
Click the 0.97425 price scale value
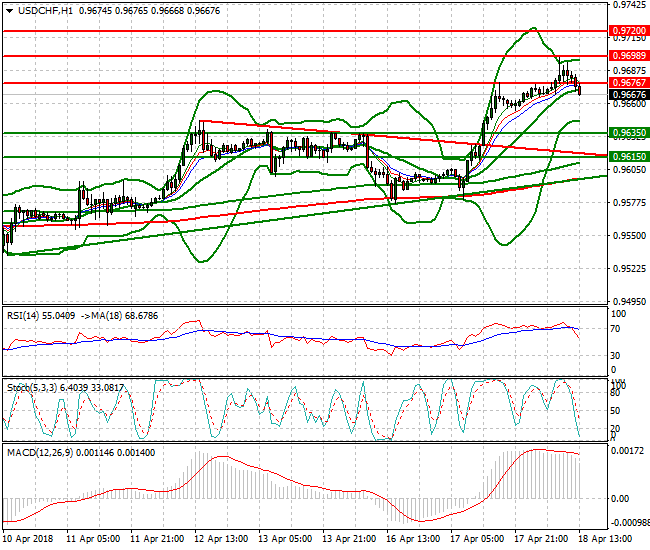(x=629, y=5)
